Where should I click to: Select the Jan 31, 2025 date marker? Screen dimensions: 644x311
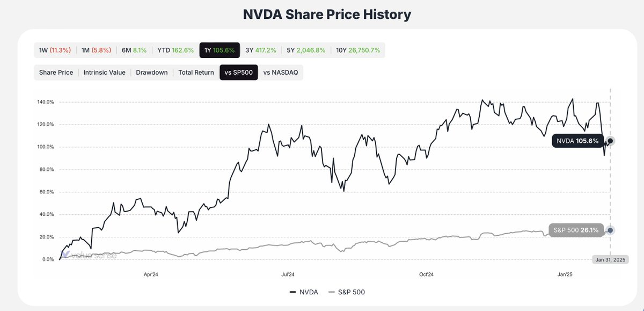[611, 259]
